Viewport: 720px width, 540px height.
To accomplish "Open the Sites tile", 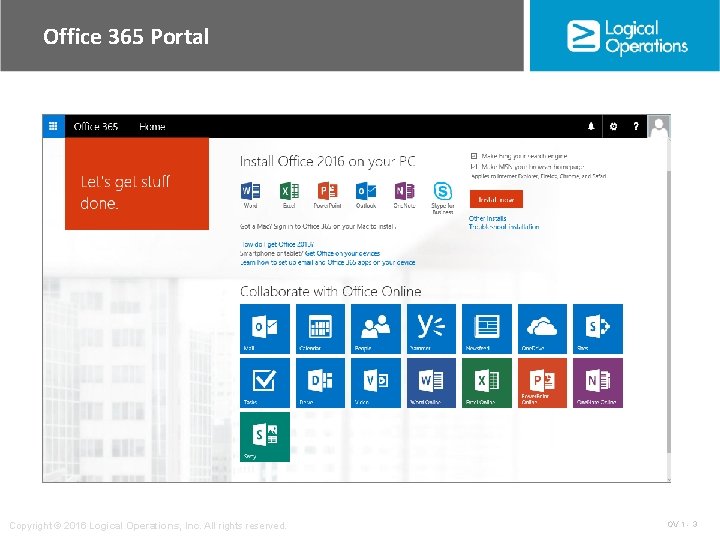I will tap(598, 329).
